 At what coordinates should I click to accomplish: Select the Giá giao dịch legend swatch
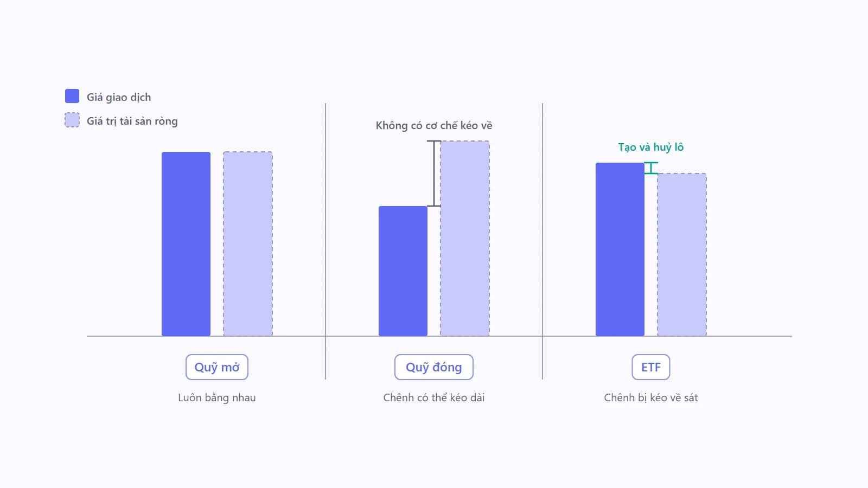[x=72, y=96]
